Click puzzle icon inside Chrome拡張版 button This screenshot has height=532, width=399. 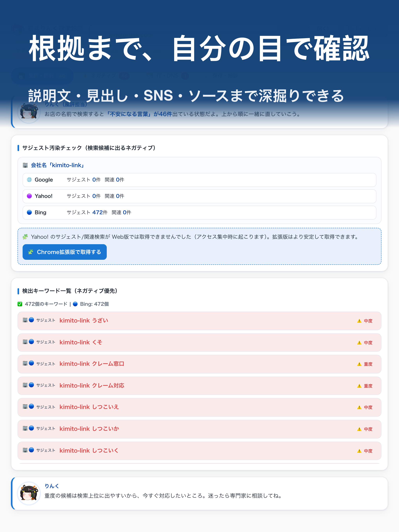coord(31,252)
